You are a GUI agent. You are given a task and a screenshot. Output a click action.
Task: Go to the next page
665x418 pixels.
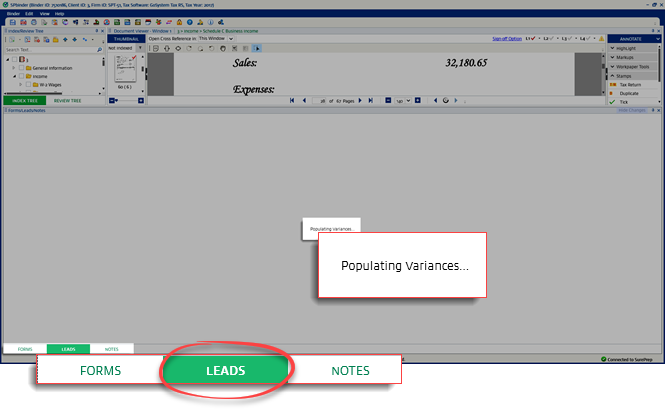[x=360, y=100]
